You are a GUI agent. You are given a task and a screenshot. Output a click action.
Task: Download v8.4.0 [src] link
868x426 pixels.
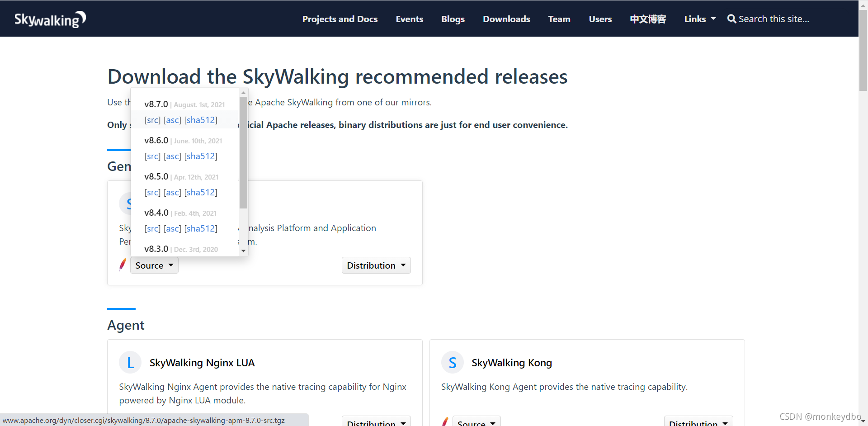pyautogui.click(x=152, y=228)
